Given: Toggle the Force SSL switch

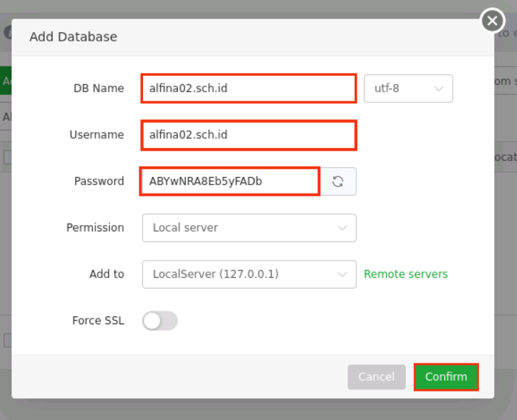Looking at the screenshot, I should click(x=160, y=321).
